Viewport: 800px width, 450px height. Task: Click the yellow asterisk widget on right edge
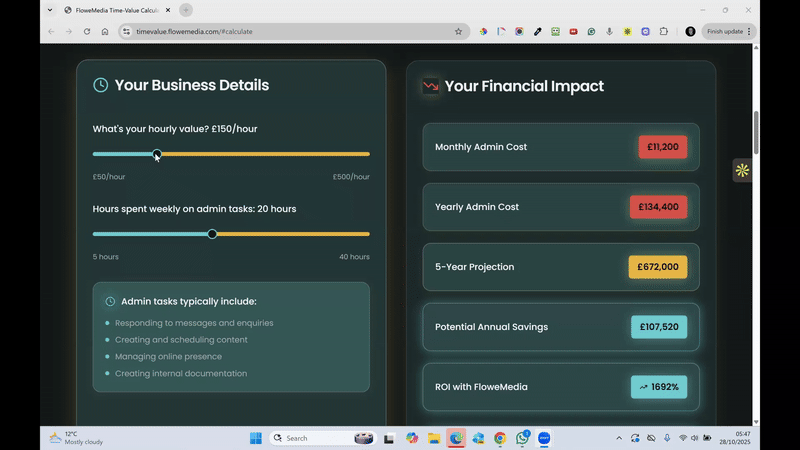click(742, 171)
